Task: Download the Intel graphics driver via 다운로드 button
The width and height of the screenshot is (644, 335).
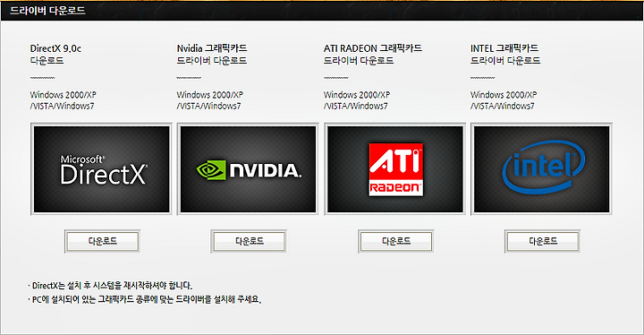Action: tap(543, 241)
